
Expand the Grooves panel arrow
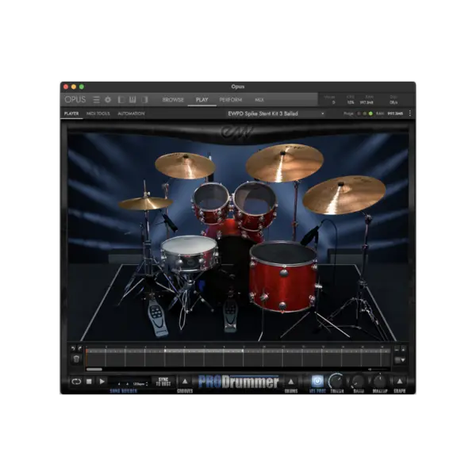click(185, 382)
